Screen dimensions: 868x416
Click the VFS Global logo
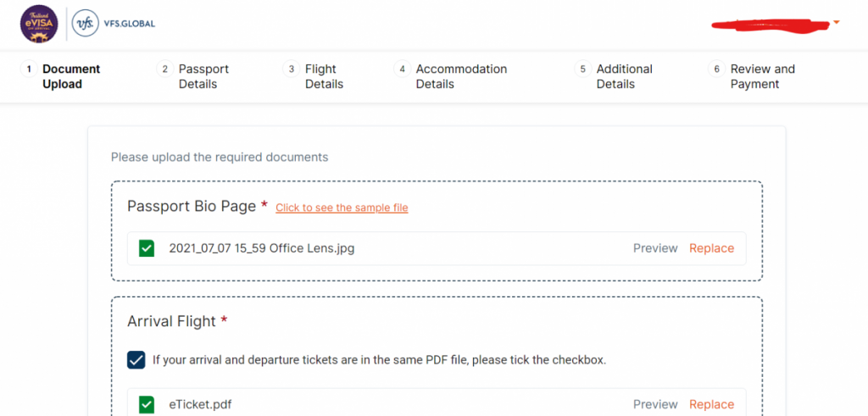(x=114, y=24)
